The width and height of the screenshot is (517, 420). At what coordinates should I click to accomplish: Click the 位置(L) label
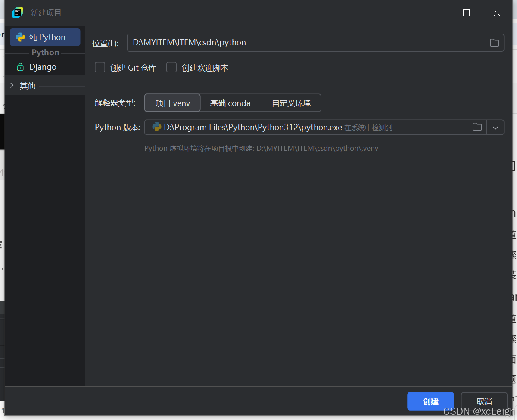pyautogui.click(x=105, y=43)
